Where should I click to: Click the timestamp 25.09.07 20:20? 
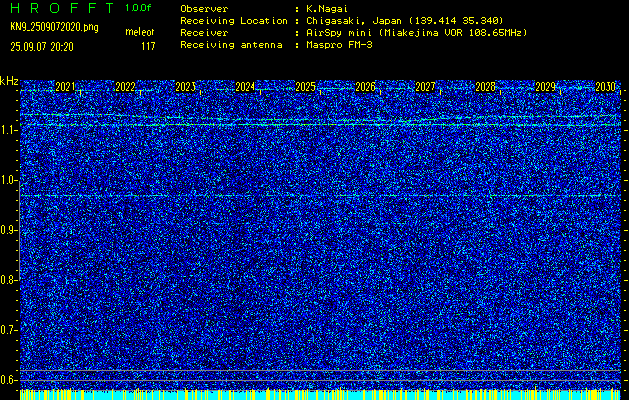[x=42, y=47]
